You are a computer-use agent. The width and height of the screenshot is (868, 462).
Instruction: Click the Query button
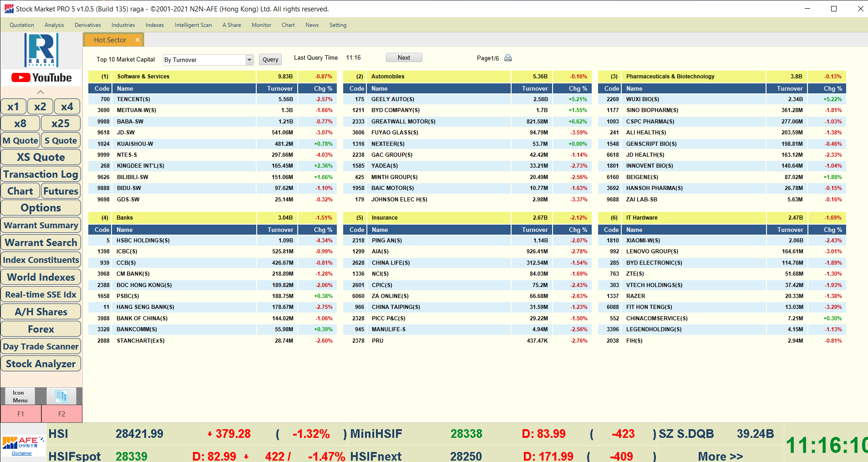pos(270,60)
